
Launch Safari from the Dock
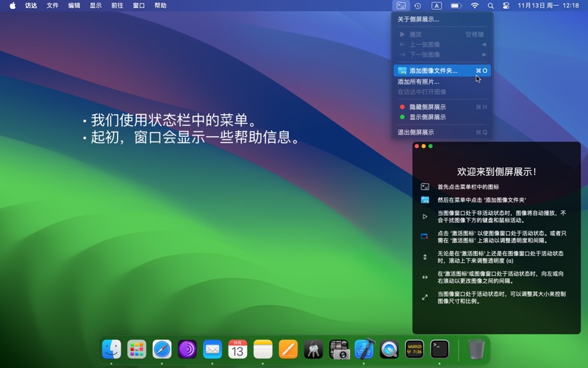[x=162, y=349]
